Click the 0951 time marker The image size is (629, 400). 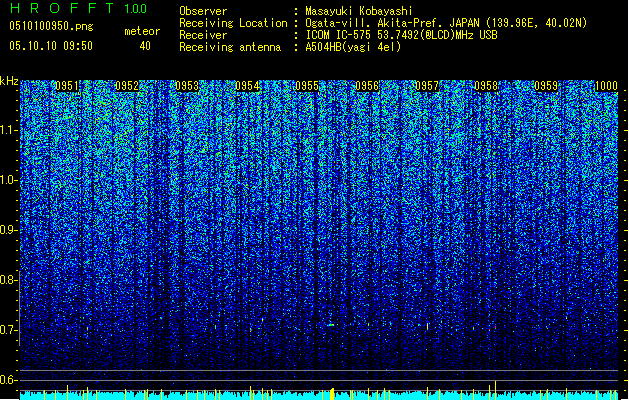click(x=67, y=86)
